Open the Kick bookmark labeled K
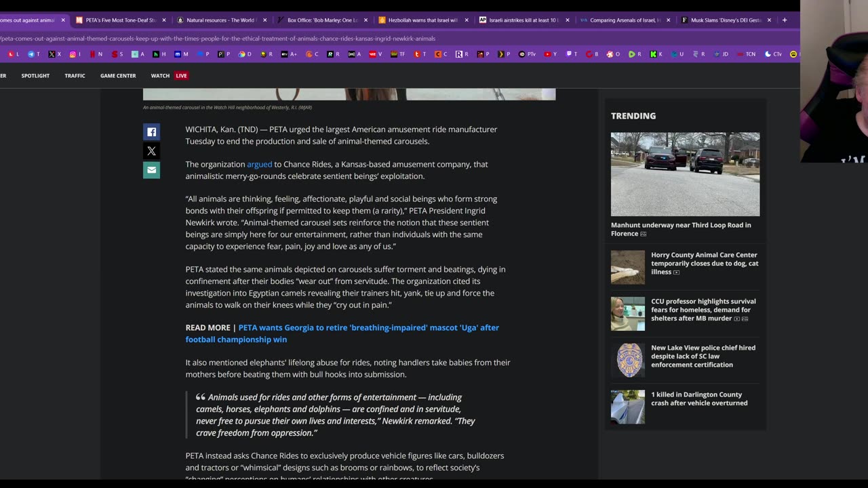The height and width of the screenshot is (488, 868). click(656, 54)
